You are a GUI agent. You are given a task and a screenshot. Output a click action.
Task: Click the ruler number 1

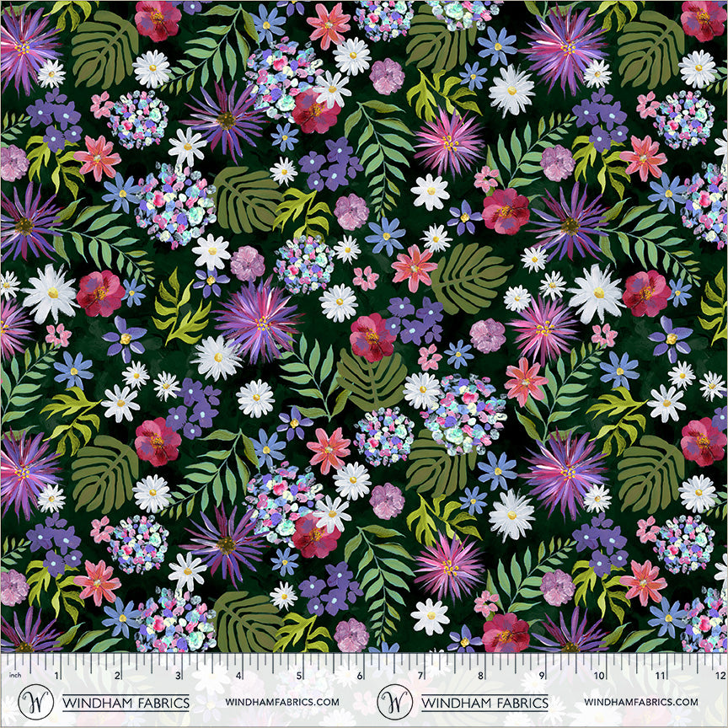[57, 675]
